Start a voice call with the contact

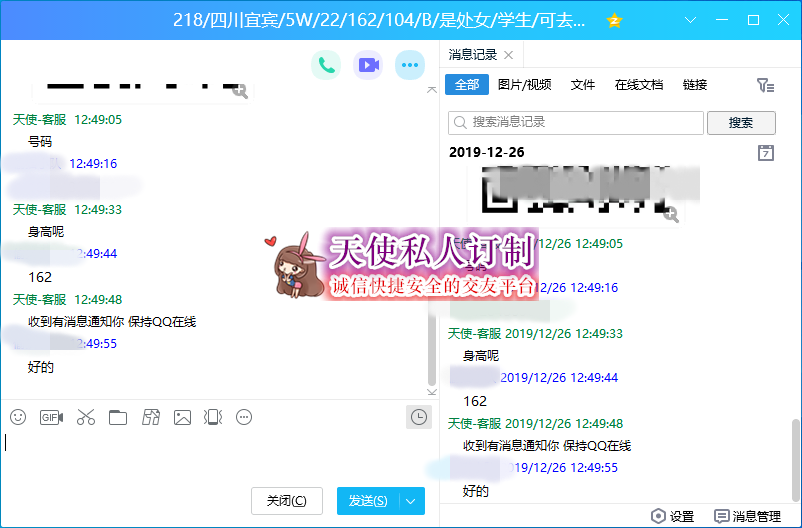click(x=326, y=65)
